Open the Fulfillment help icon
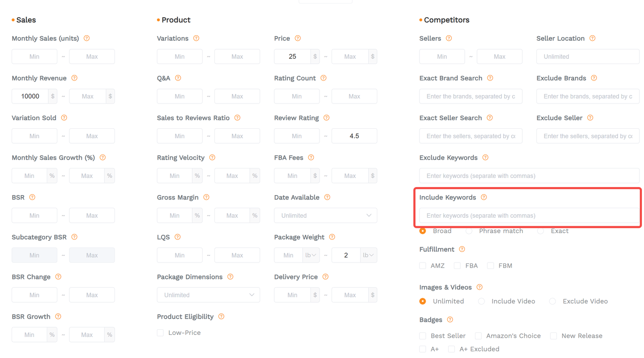 coord(462,249)
